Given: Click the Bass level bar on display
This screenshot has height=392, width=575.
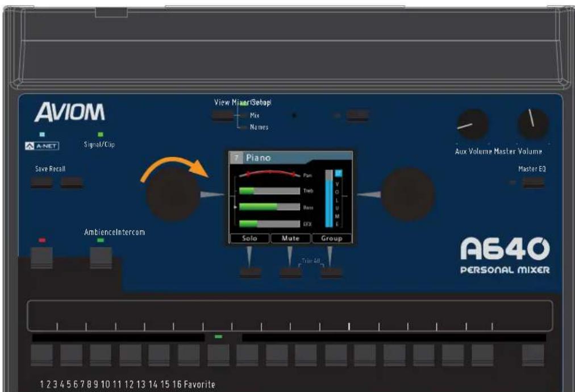Looking at the screenshot, I should [x=269, y=207].
